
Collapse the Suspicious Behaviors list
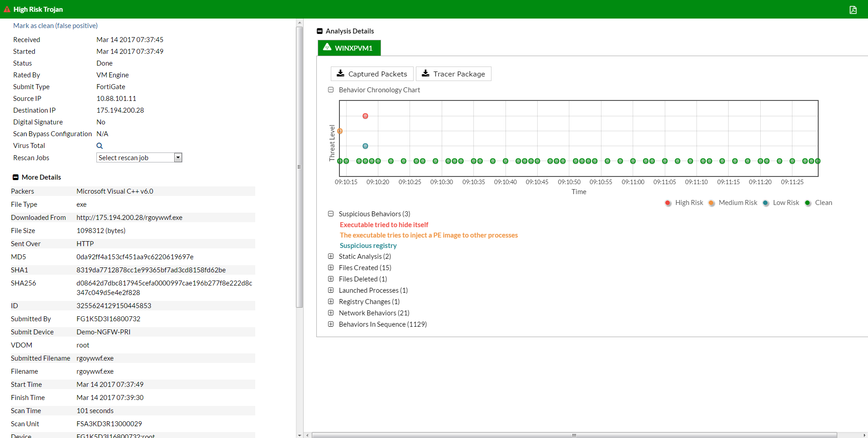331,214
